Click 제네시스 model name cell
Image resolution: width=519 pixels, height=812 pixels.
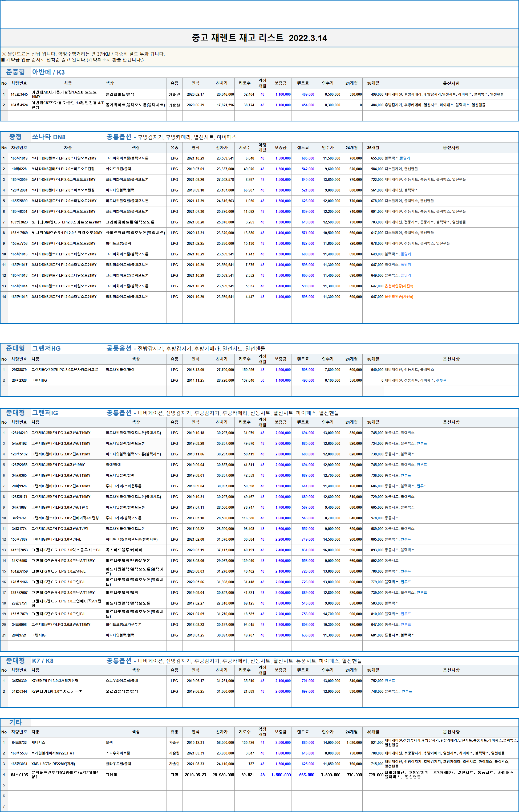pos(38,742)
